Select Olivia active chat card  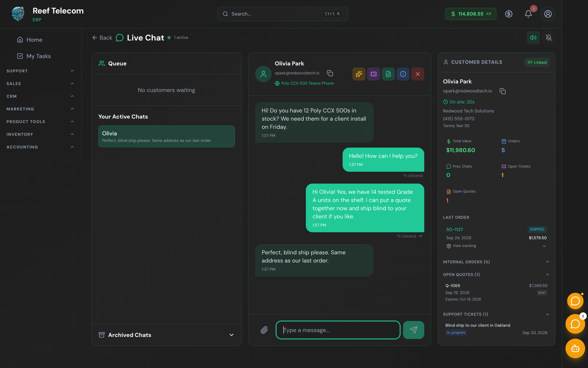point(166,136)
